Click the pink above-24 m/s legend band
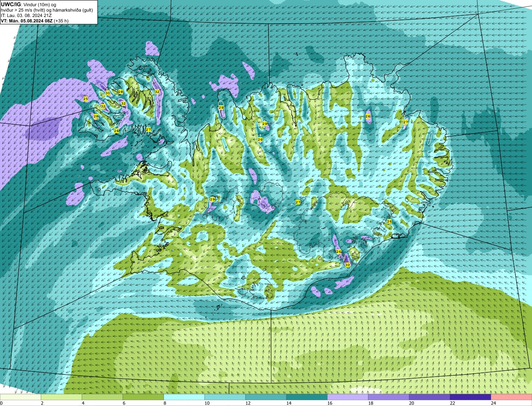 (512, 397)
